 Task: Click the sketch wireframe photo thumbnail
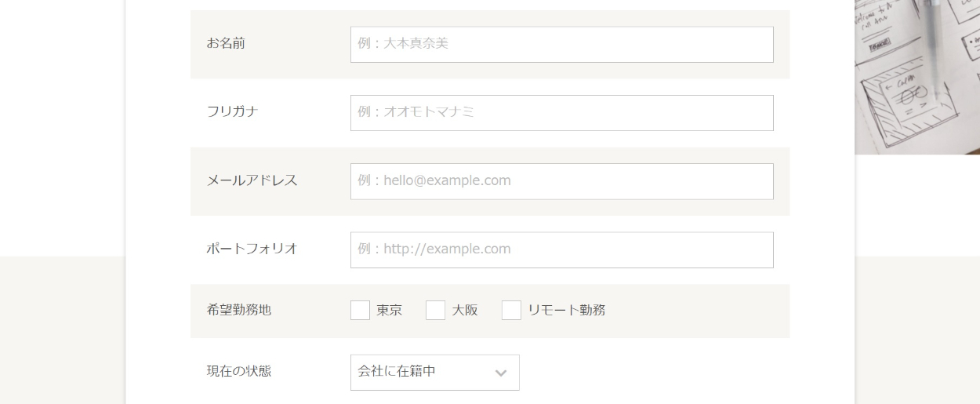click(917, 76)
